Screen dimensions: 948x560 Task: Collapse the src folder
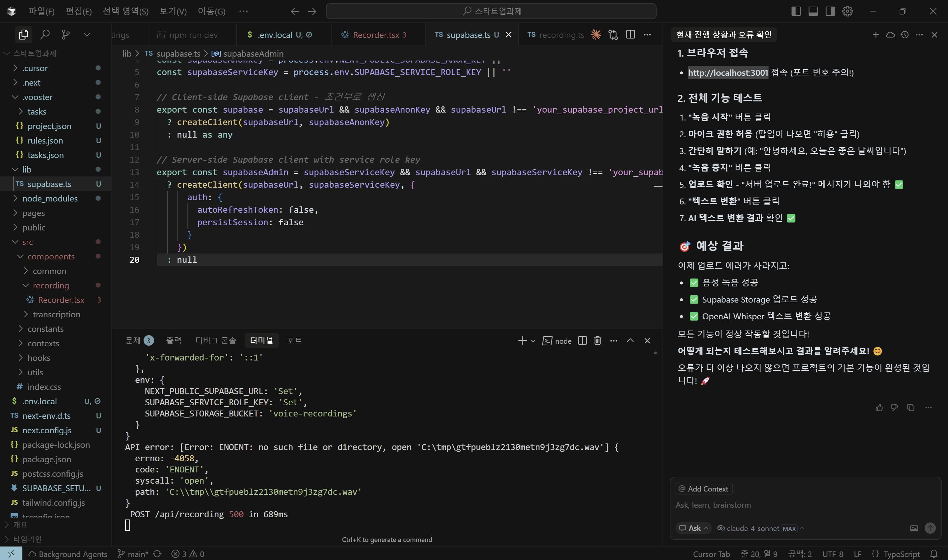click(55, 242)
